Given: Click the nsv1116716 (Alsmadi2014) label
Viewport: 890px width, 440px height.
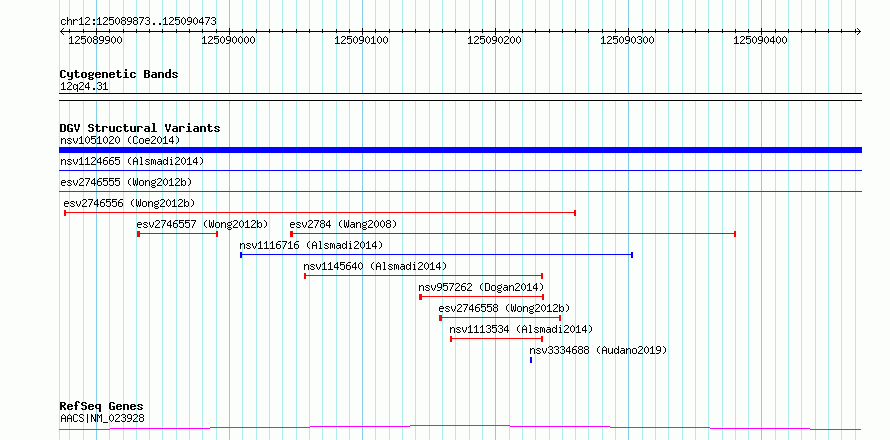Looking at the screenshot, I should 311,245.
